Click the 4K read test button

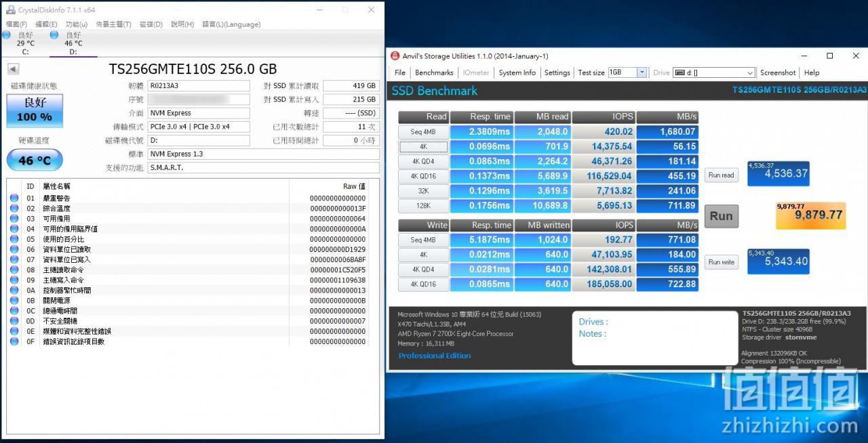(423, 146)
